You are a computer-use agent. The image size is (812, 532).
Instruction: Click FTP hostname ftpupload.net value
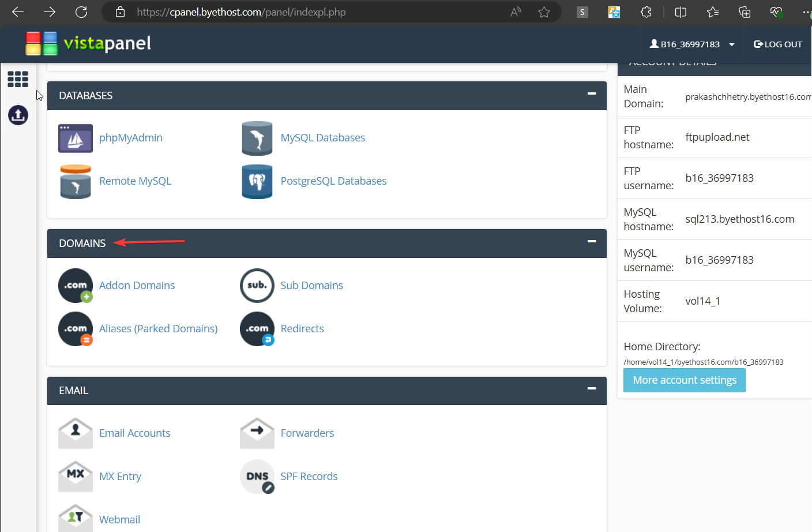click(x=717, y=137)
